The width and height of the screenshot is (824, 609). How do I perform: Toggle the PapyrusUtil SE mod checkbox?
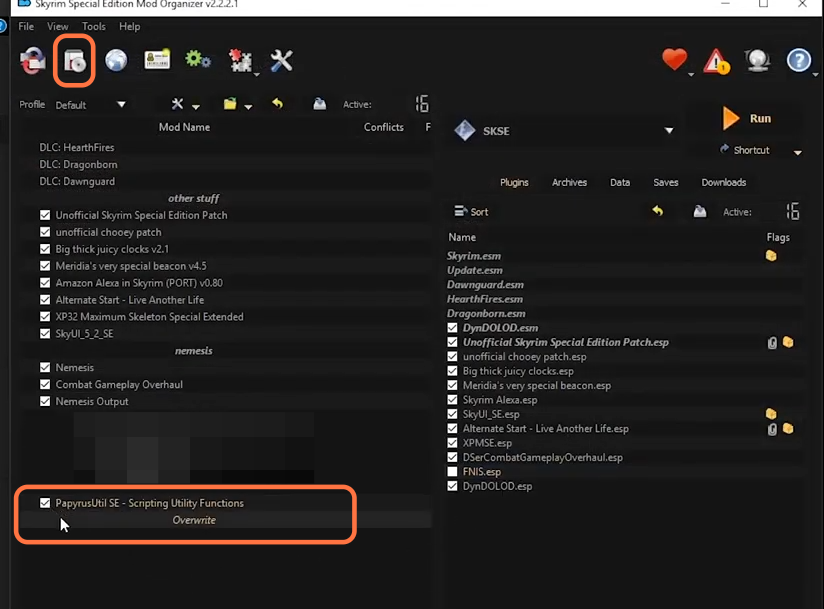click(45, 503)
